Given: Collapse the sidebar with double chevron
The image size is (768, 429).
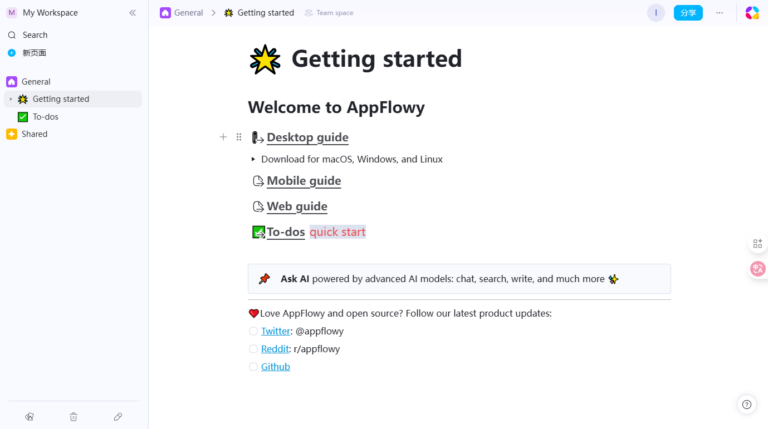Looking at the screenshot, I should pos(132,13).
